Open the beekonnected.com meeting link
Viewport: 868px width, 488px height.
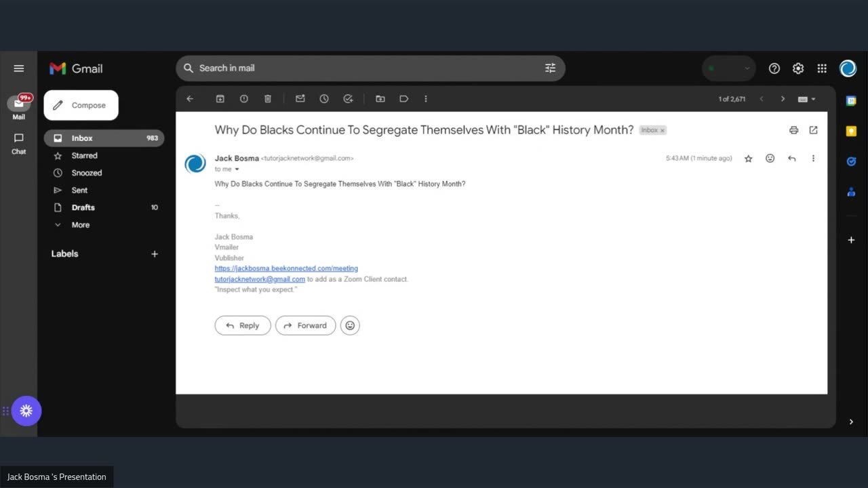click(x=286, y=268)
